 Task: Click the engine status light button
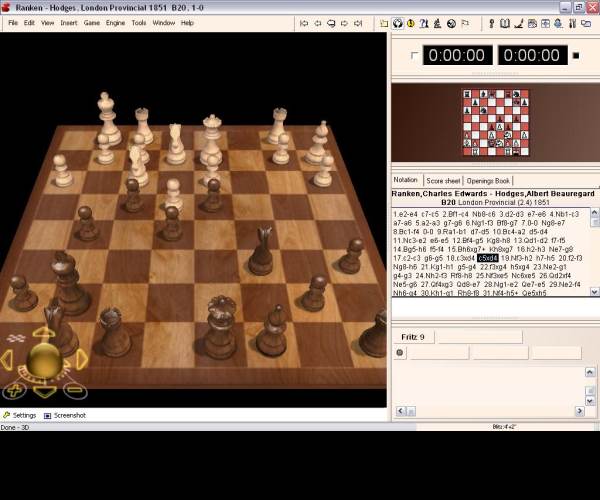(399, 352)
